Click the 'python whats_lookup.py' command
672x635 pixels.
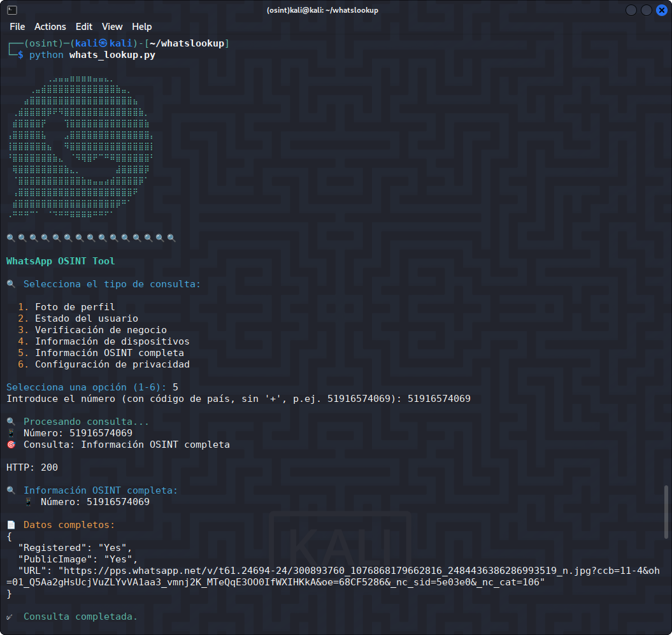92,55
